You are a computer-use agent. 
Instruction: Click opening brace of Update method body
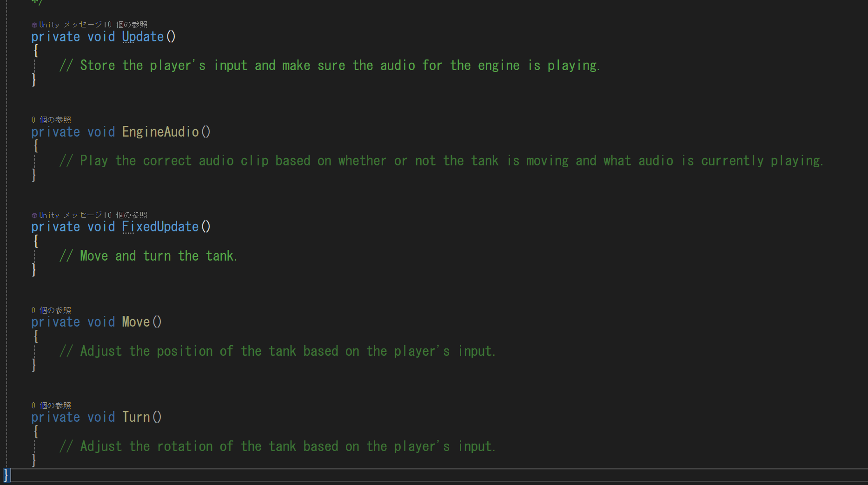[36, 51]
